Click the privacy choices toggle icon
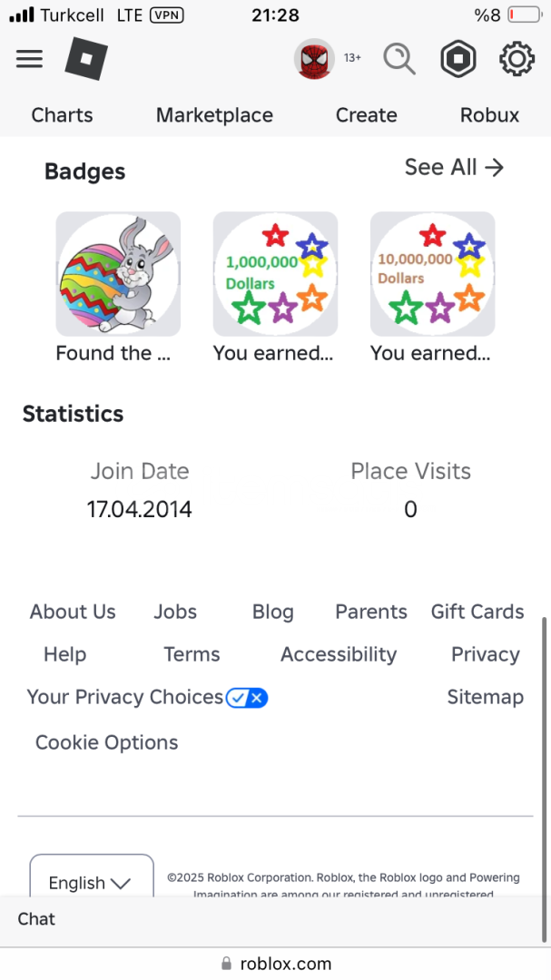The height and width of the screenshot is (980, 551). point(247,697)
